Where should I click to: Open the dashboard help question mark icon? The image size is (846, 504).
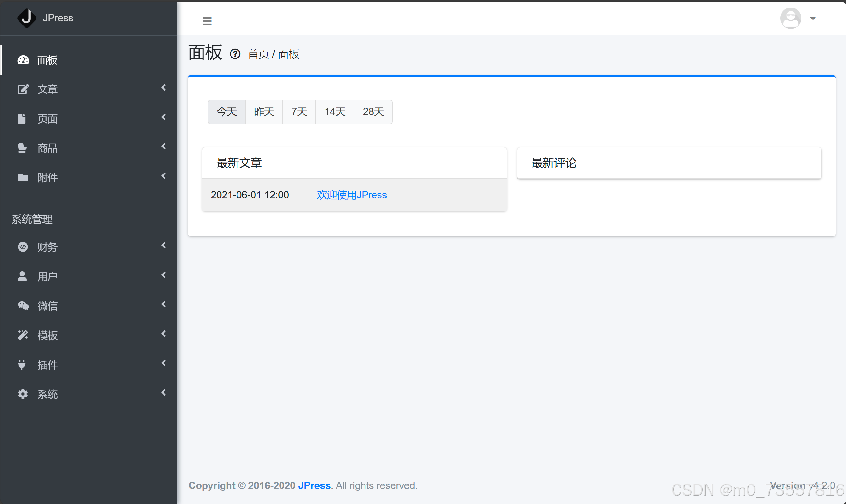(x=235, y=54)
